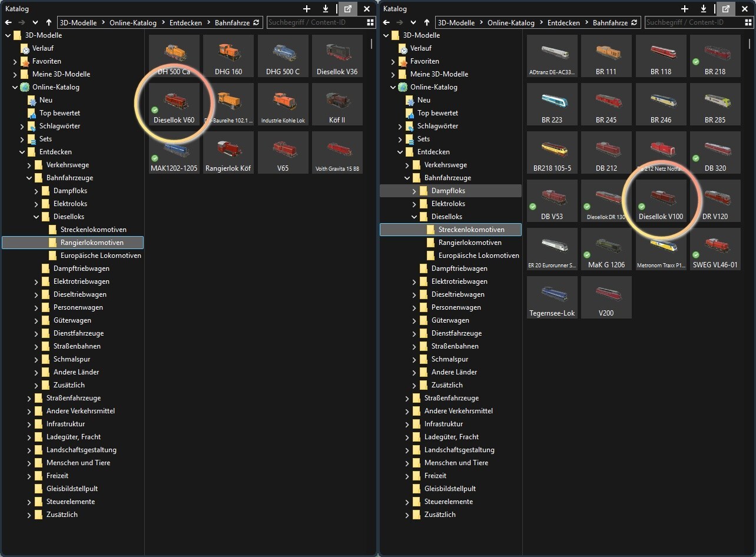Click the pop-out window icon in left catalog
The height and width of the screenshot is (557, 756).
(348, 9)
